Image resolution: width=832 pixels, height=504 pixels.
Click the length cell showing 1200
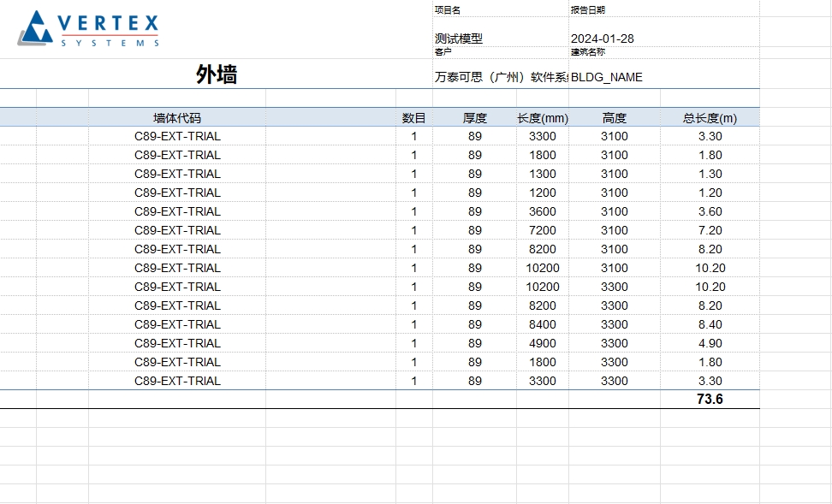(543, 193)
